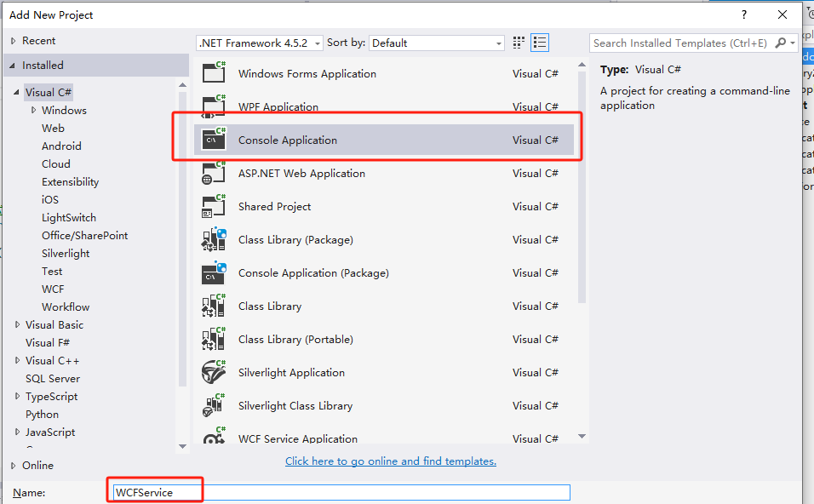The width and height of the screenshot is (814, 504).
Task: Select the Shared Project row text
Action: click(275, 207)
